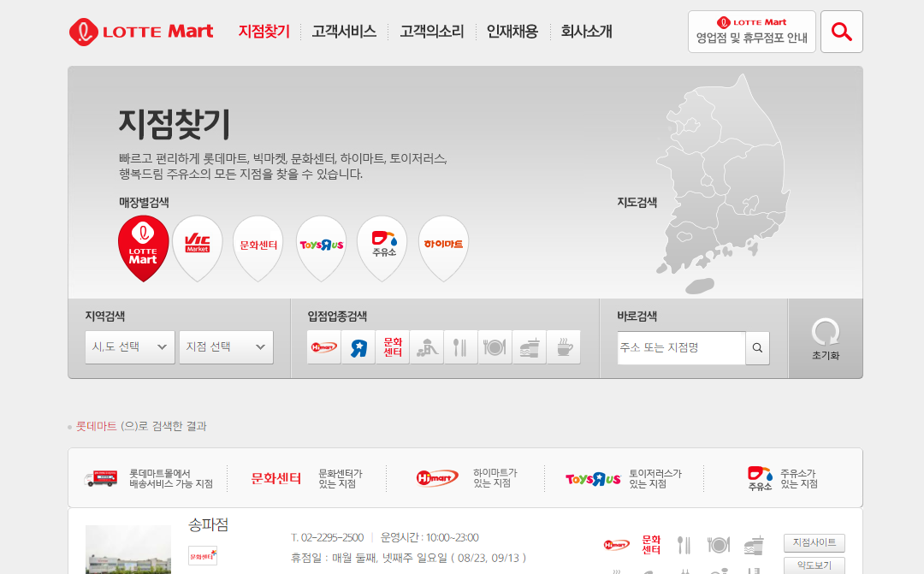Click the 주소 또는 지점명 input field
Image resolution: width=924 pixels, height=574 pixels.
click(681, 347)
